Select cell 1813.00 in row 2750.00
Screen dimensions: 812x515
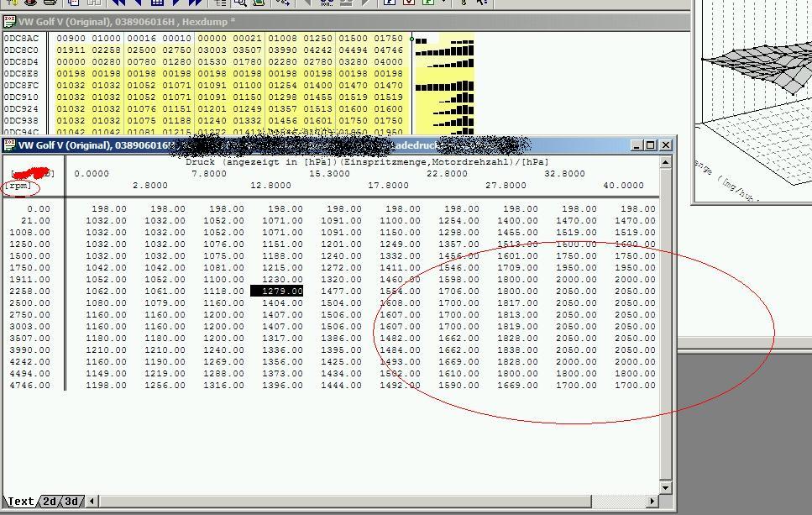[x=517, y=314]
